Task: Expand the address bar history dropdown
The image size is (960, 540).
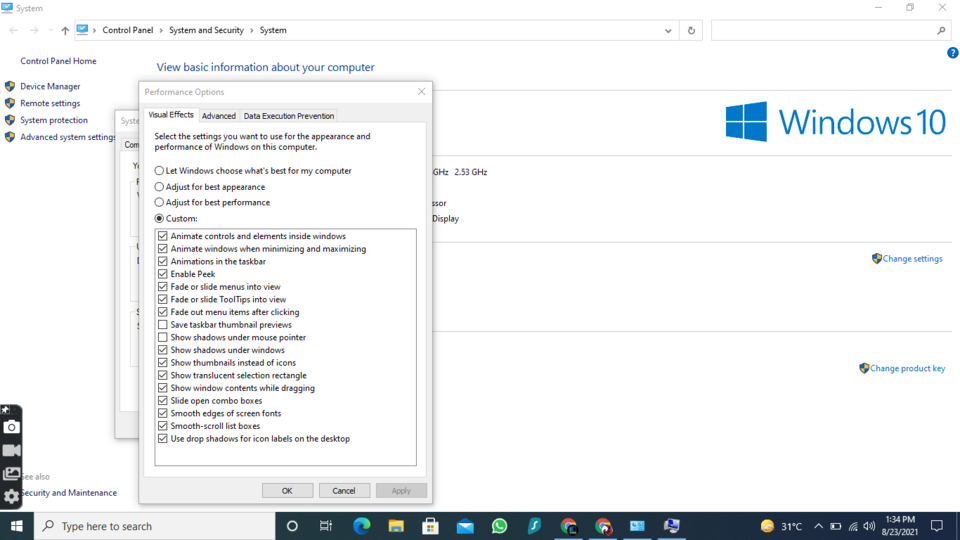Action: click(668, 31)
